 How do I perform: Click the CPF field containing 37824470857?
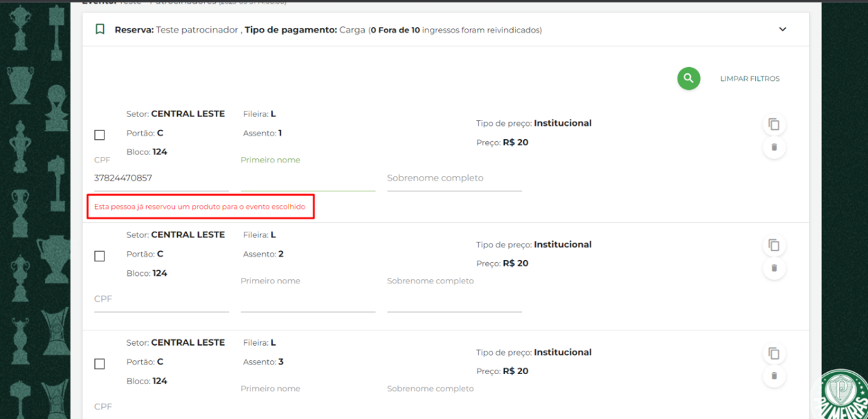point(161,178)
